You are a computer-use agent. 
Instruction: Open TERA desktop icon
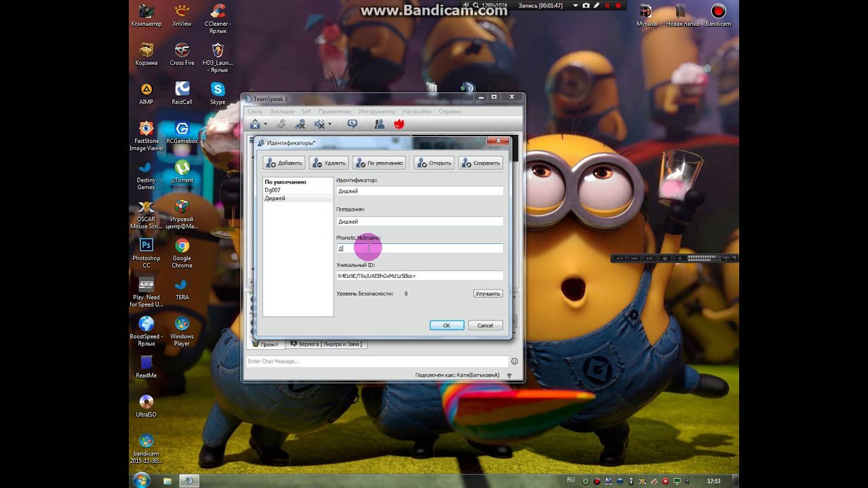[182, 289]
